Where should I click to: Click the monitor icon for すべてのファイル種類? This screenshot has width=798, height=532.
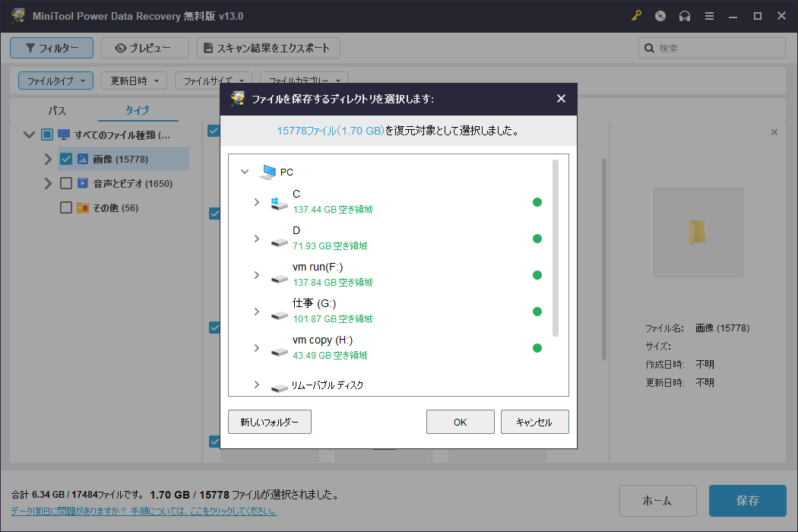(x=64, y=135)
